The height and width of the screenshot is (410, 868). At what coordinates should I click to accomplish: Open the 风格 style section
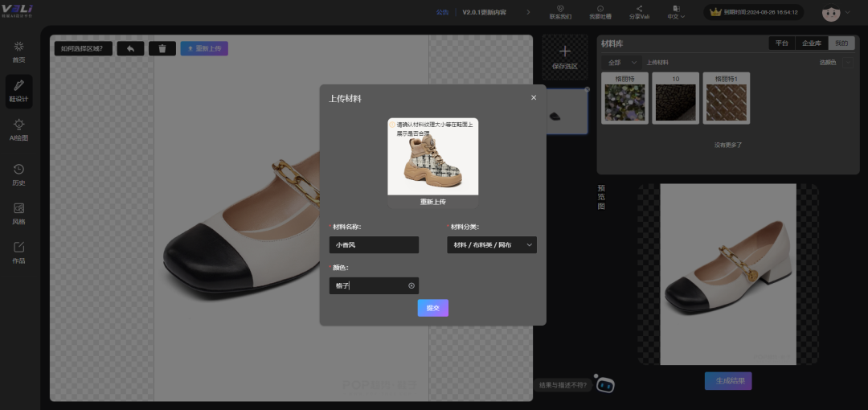[x=18, y=213]
